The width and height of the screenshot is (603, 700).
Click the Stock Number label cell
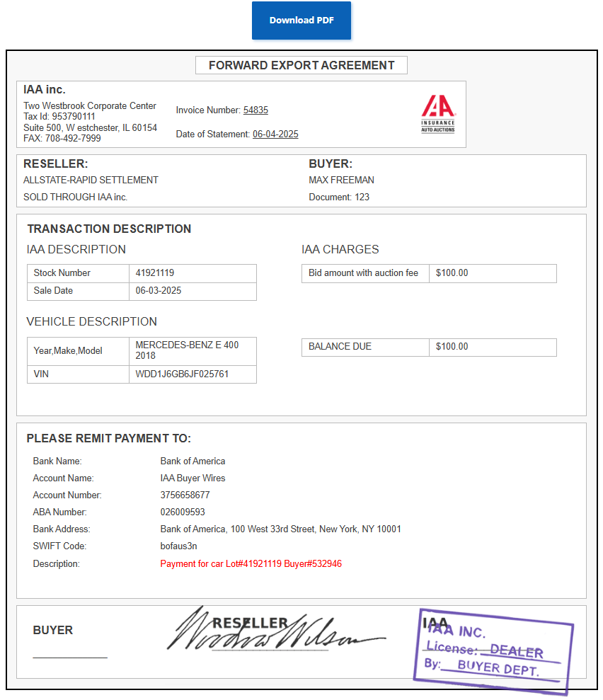coord(78,273)
